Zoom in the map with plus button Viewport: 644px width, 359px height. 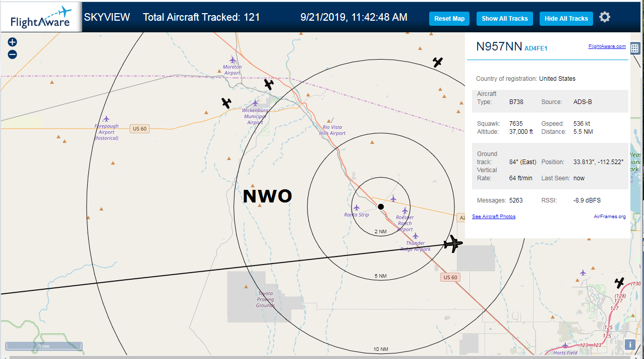[x=13, y=42]
